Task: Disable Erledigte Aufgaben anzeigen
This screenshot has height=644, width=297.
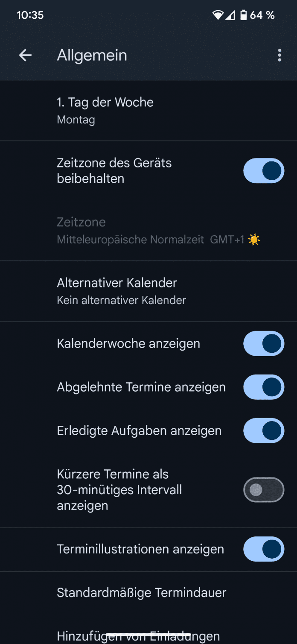Action: (x=263, y=430)
